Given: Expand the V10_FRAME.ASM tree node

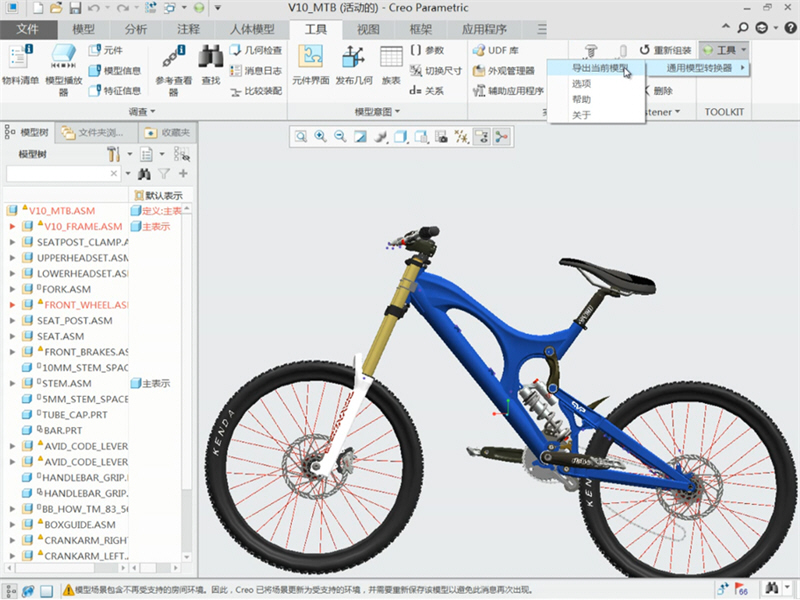Looking at the screenshot, I should pos(12,227).
